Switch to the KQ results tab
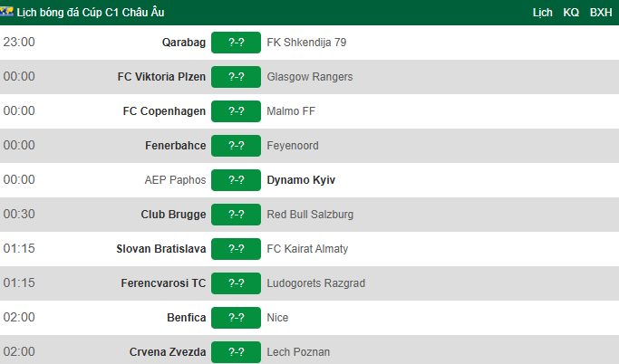Screen dimensions: 619x364 [571, 13]
